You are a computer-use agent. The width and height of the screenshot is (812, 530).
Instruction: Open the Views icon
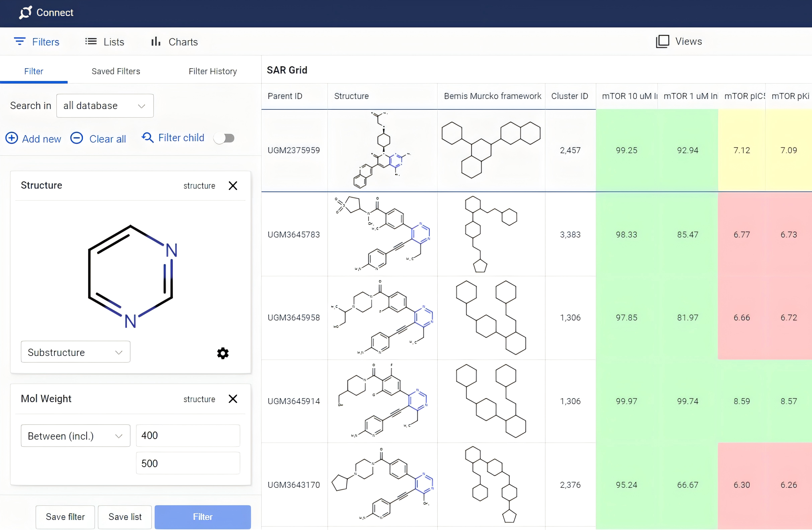click(662, 42)
